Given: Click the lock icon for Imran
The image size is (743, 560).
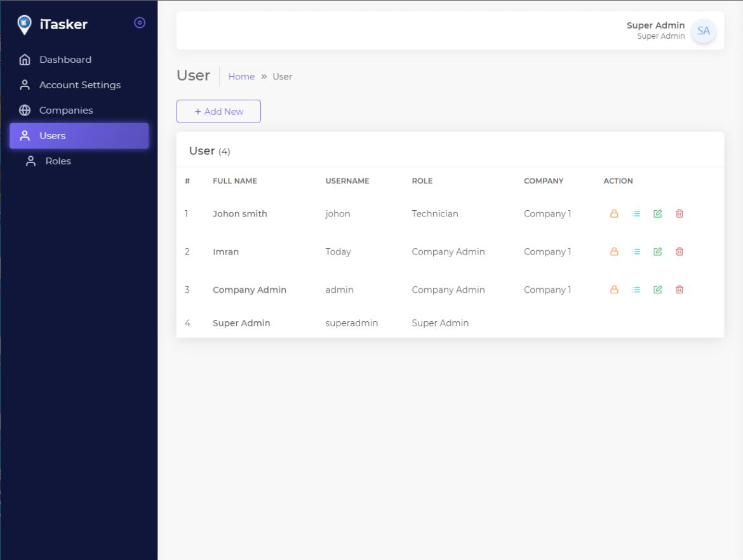Looking at the screenshot, I should click(614, 252).
